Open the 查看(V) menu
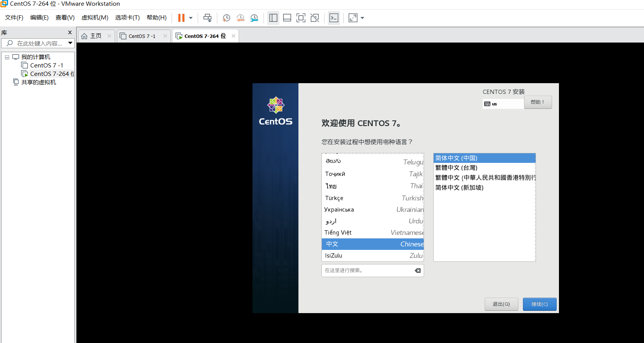The height and width of the screenshot is (343, 644). (x=65, y=18)
